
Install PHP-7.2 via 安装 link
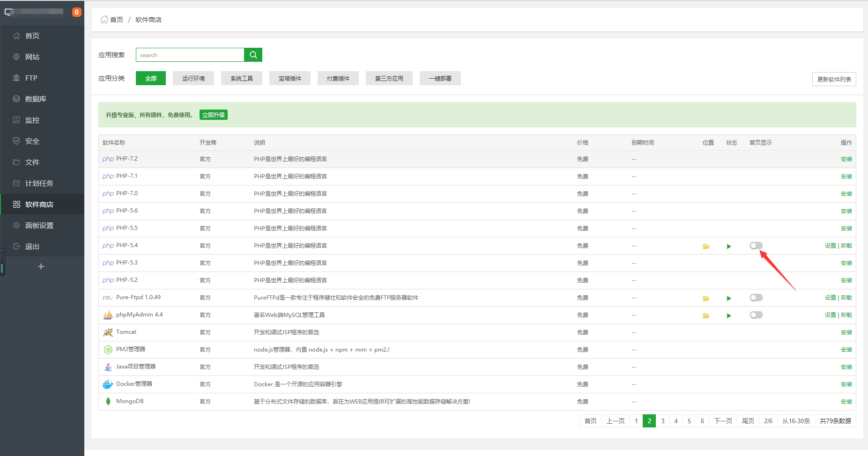[846, 159]
